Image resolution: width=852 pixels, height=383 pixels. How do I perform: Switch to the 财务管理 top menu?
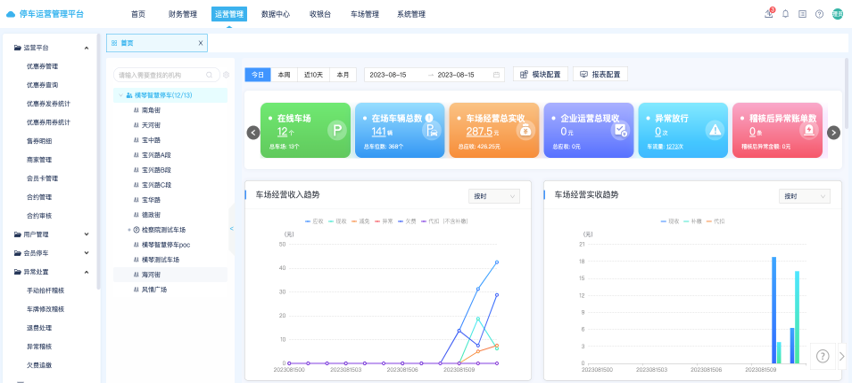coord(183,15)
